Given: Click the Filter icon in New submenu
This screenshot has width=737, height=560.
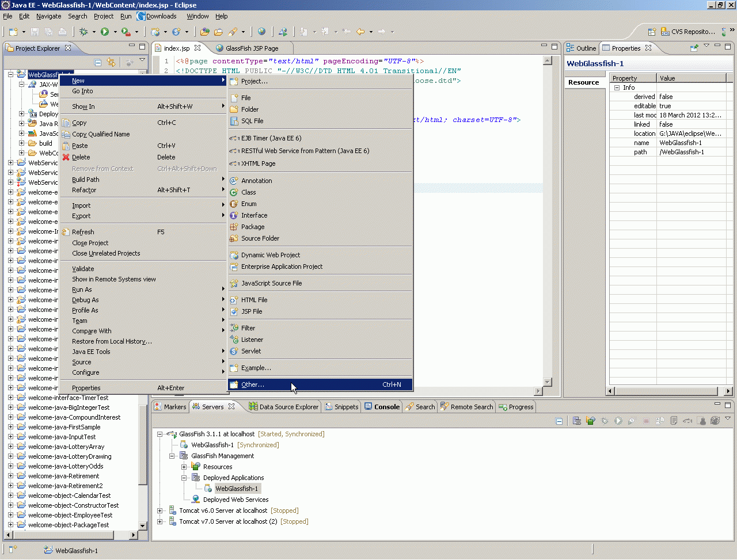Looking at the screenshot, I should click(x=234, y=328).
